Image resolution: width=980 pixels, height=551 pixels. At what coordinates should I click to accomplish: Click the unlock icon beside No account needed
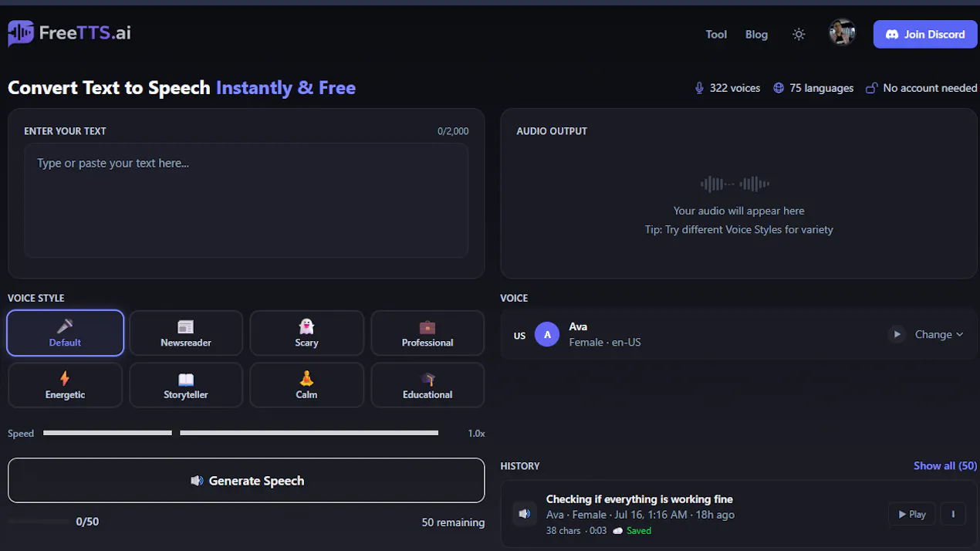click(871, 88)
